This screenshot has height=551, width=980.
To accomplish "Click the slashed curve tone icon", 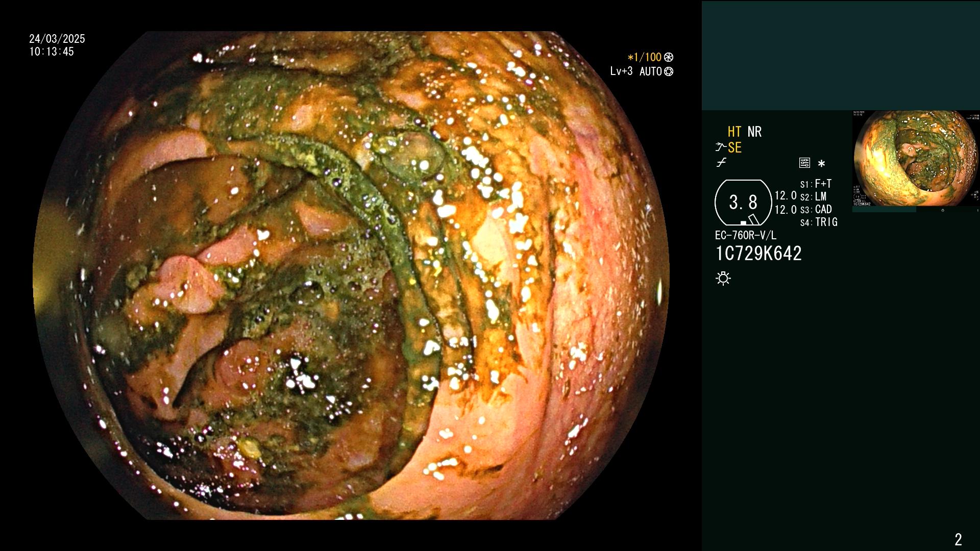I will click(721, 163).
